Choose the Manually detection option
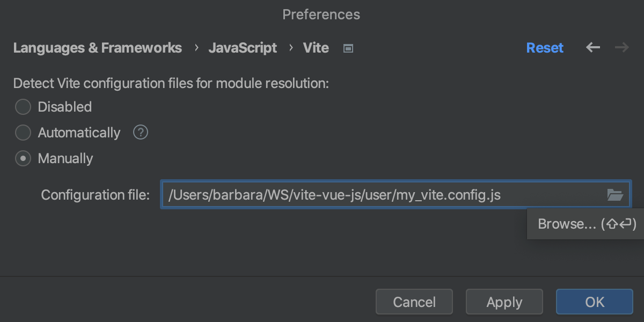This screenshot has width=644, height=322. (x=23, y=158)
